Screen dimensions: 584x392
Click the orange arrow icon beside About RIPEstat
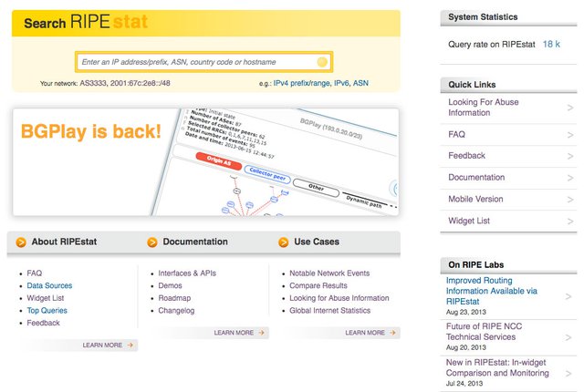21,242
